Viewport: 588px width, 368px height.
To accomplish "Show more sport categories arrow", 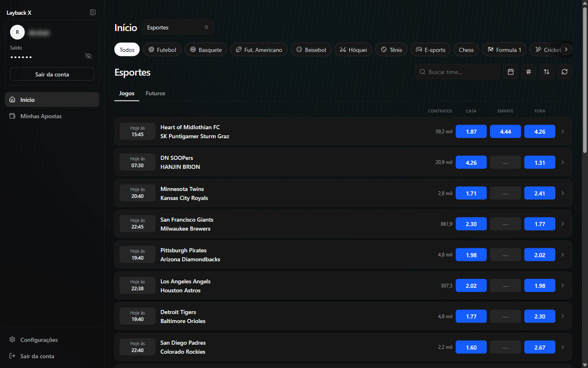I will click(566, 49).
